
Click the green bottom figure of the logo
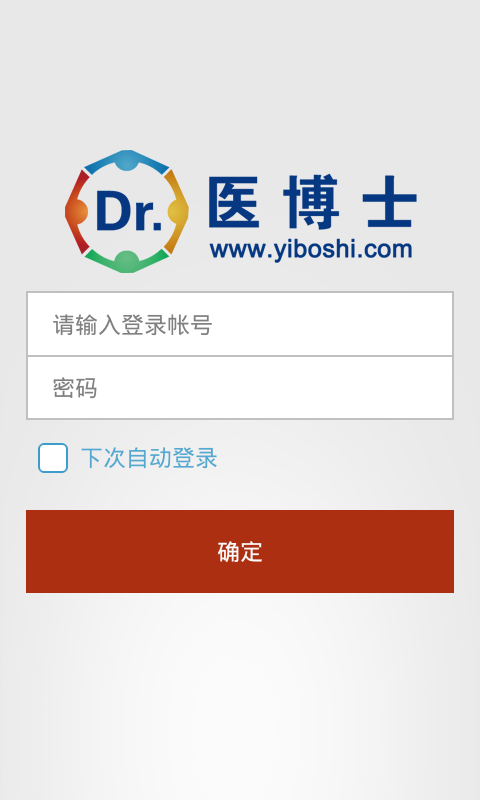click(x=127, y=261)
